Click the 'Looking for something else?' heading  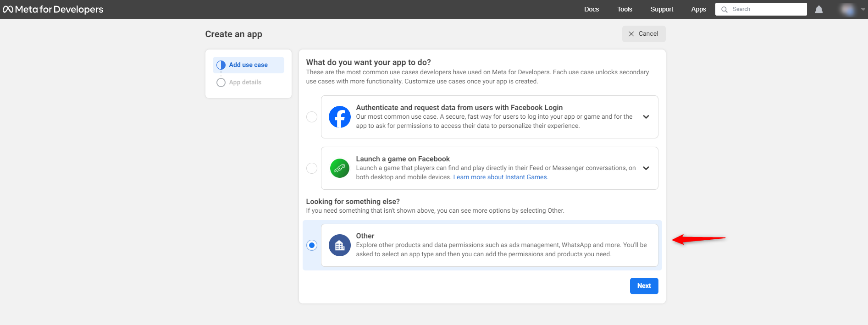click(x=353, y=202)
